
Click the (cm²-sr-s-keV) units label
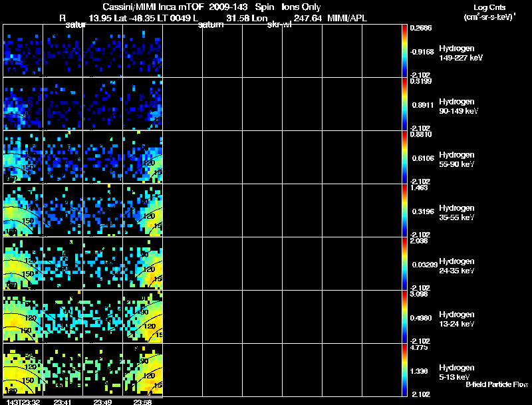489,17
